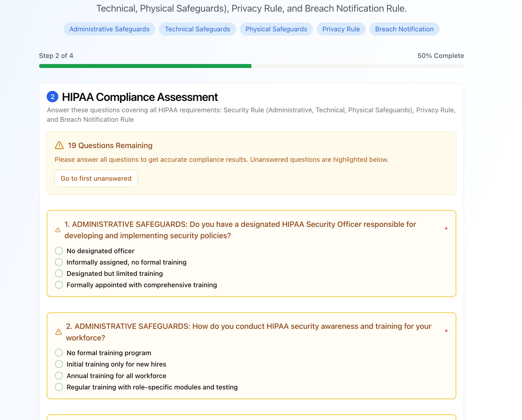The image size is (522, 420).
Task: Click the red required asterisk on question 1
Action: [x=446, y=229]
